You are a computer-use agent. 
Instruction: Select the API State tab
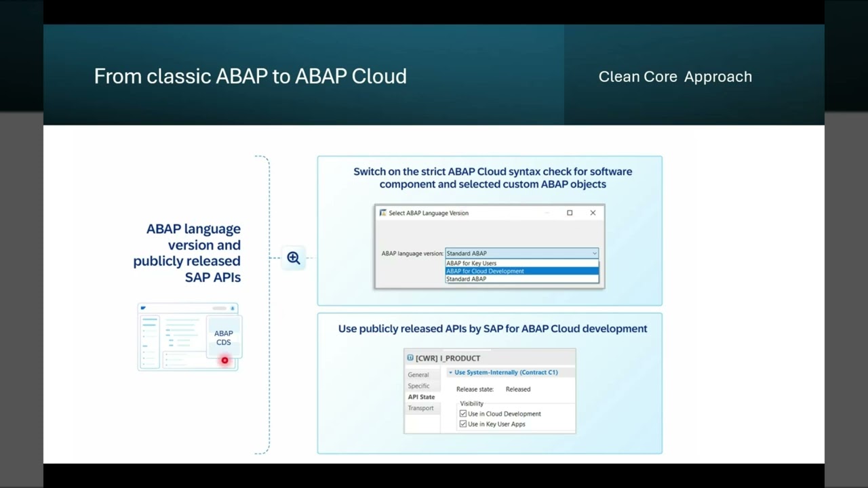(421, 397)
